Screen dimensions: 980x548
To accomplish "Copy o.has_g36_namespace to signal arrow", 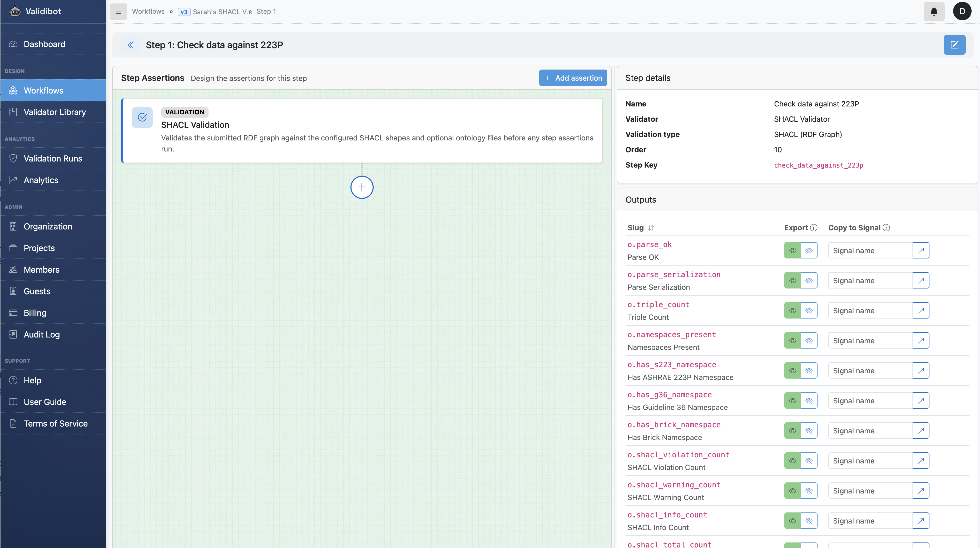I will pyautogui.click(x=921, y=401).
